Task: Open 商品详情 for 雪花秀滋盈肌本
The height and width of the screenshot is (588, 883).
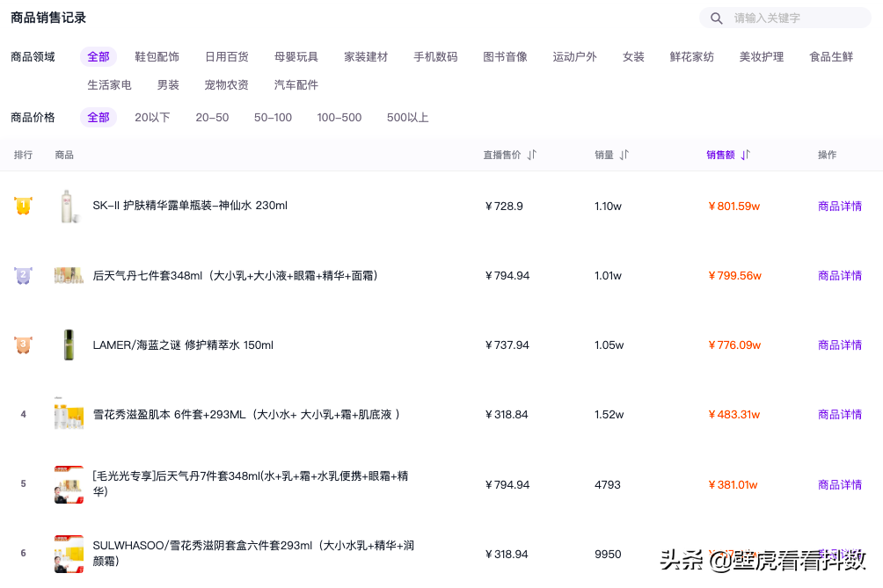Action: 840,415
